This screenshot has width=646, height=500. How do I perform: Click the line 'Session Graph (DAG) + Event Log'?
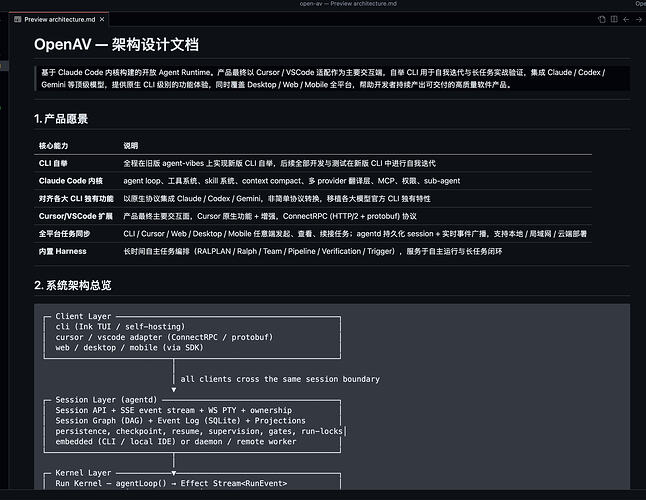(180, 421)
